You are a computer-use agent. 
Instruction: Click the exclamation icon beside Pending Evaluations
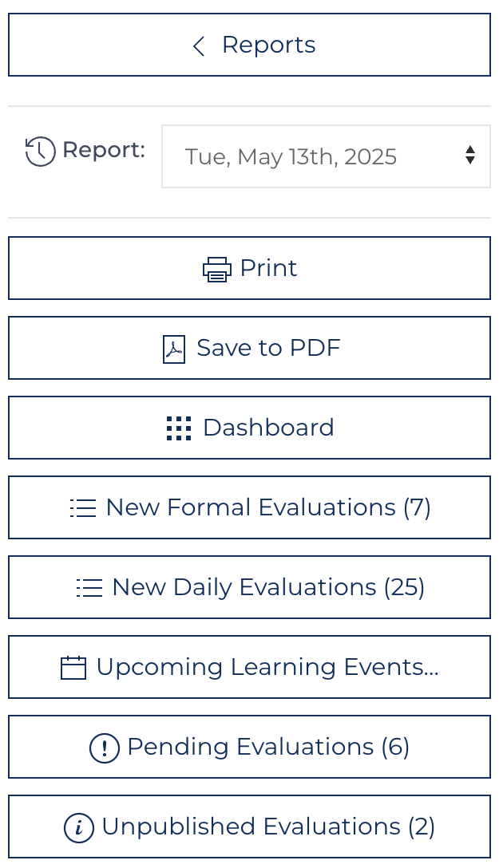(x=105, y=748)
